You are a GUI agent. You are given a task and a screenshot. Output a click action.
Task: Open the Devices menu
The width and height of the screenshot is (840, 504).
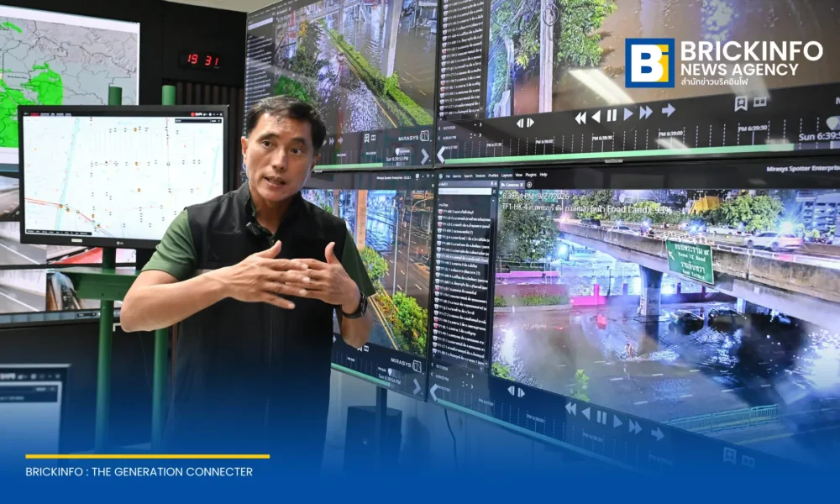[x=480, y=176]
